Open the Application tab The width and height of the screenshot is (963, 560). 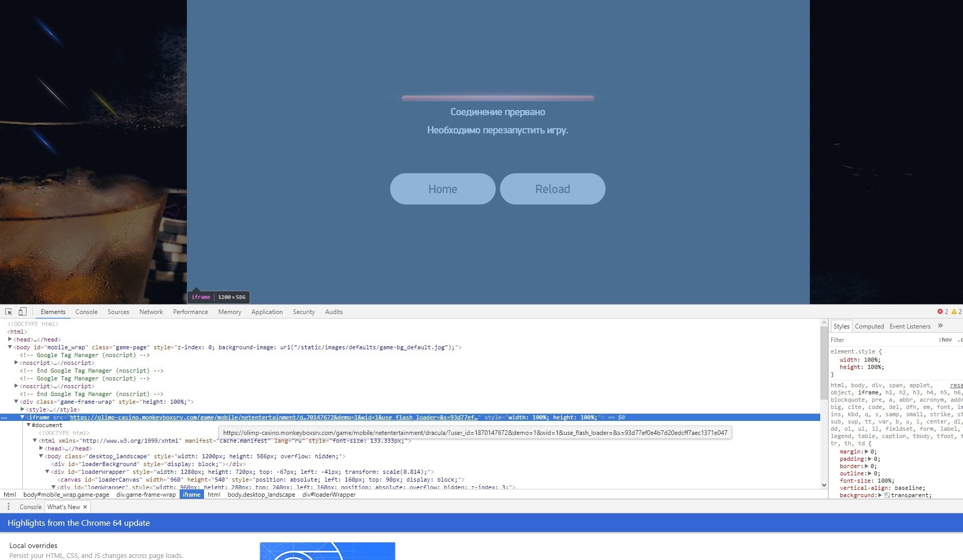[x=267, y=312]
